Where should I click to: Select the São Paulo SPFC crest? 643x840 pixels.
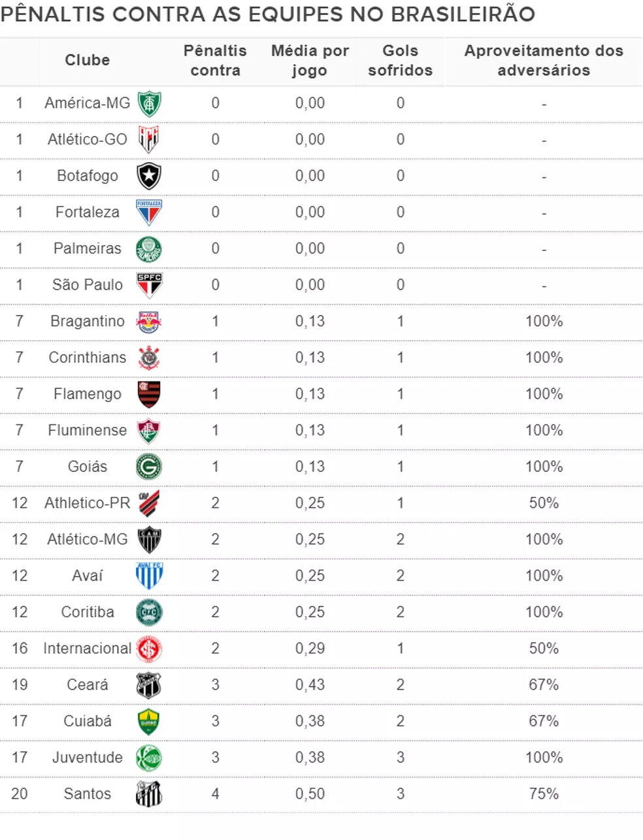point(149,285)
